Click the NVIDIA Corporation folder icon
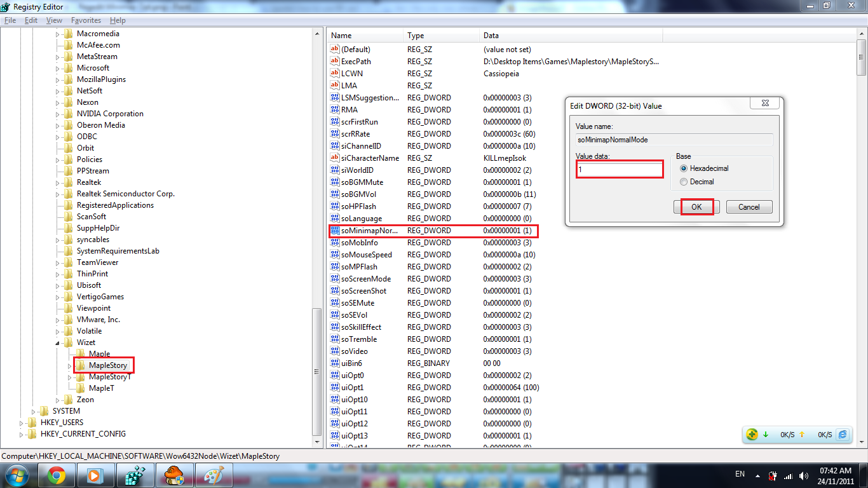Screen dimensions: 868x488 (x=69, y=114)
